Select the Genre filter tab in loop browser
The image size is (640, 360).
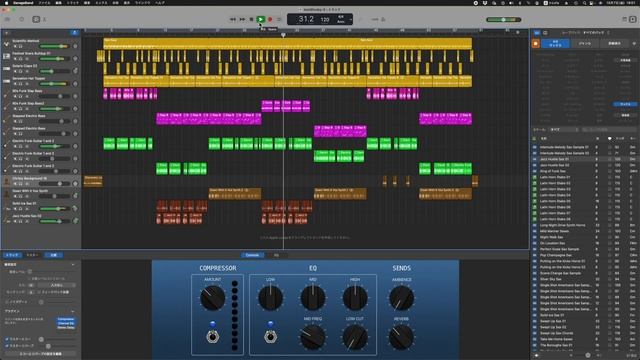coord(584,43)
